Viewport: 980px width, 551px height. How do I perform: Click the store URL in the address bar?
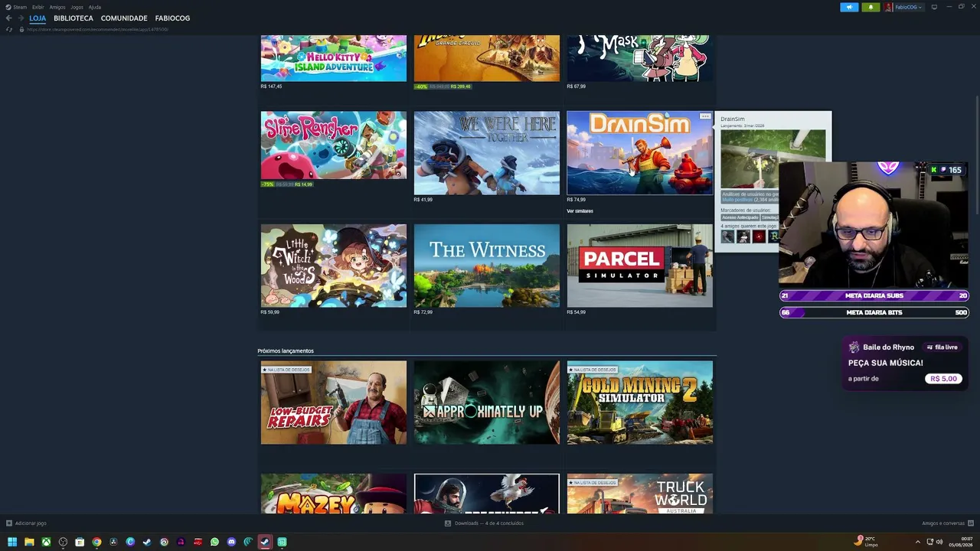pyautogui.click(x=98, y=29)
